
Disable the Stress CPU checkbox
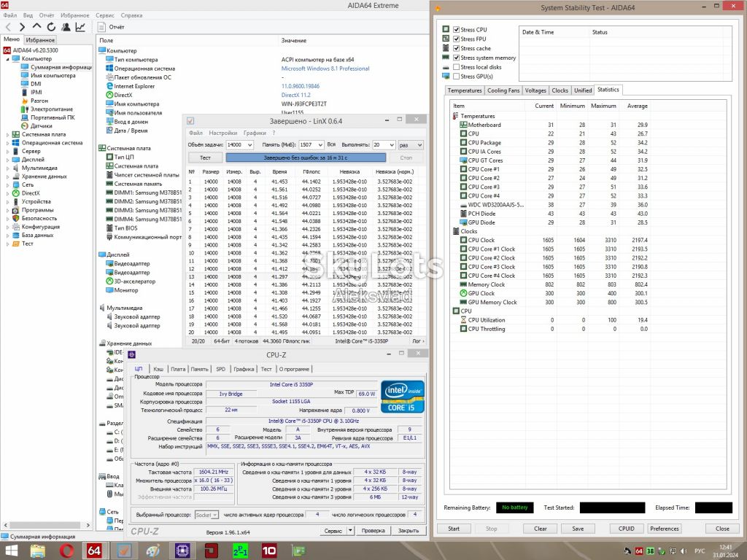(457, 29)
